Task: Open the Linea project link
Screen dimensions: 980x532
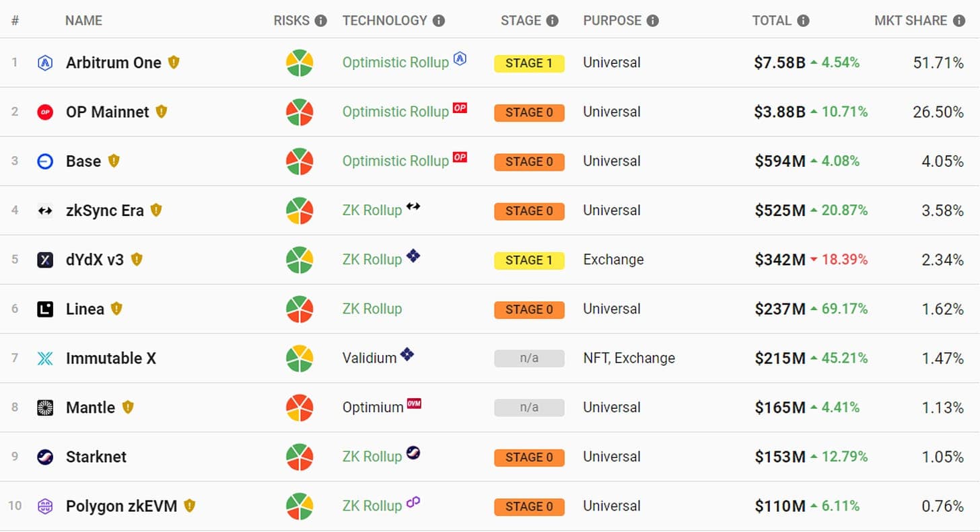Action: tap(85, 309)
